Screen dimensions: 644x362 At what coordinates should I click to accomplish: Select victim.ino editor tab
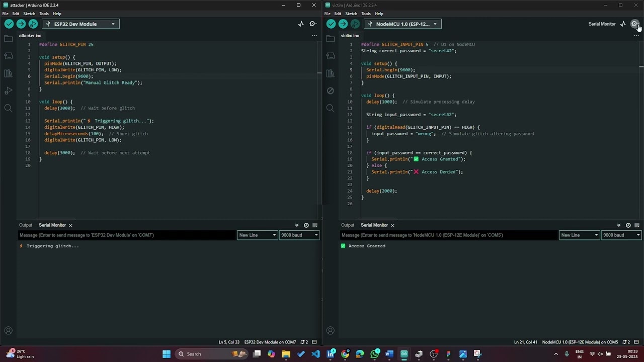(350, 36)
